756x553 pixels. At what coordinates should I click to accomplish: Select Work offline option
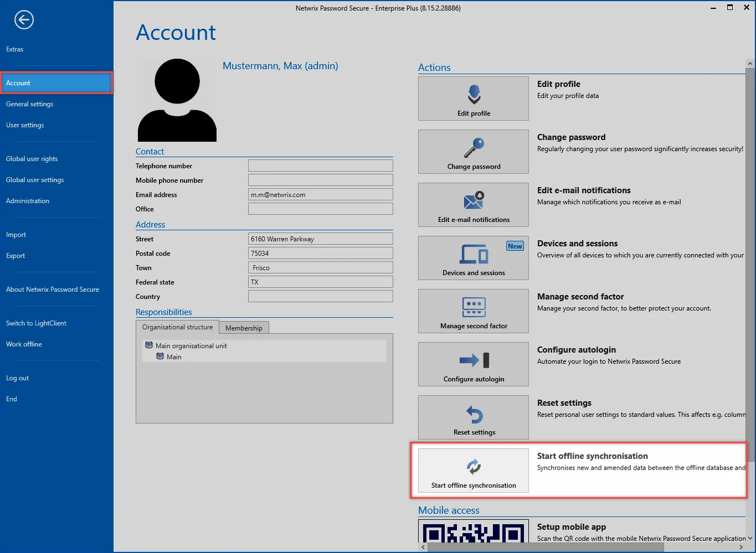tap(24, 344)
